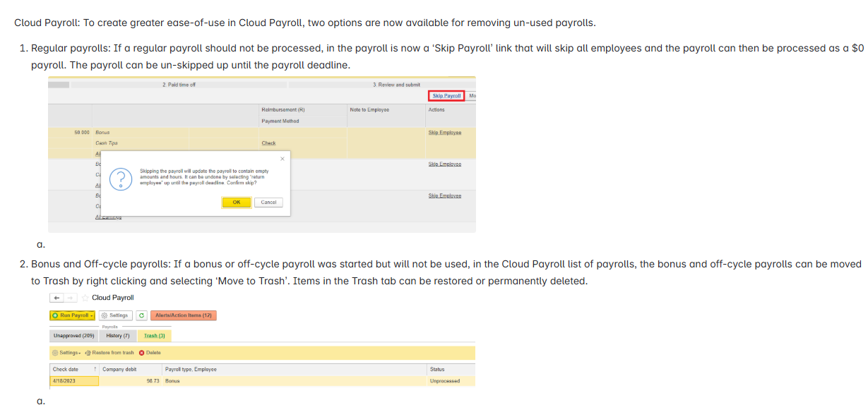Viewport: 868px width, 417px height.
Task: Select the 4/18/2023 check date cell
Action: [74, 381]
